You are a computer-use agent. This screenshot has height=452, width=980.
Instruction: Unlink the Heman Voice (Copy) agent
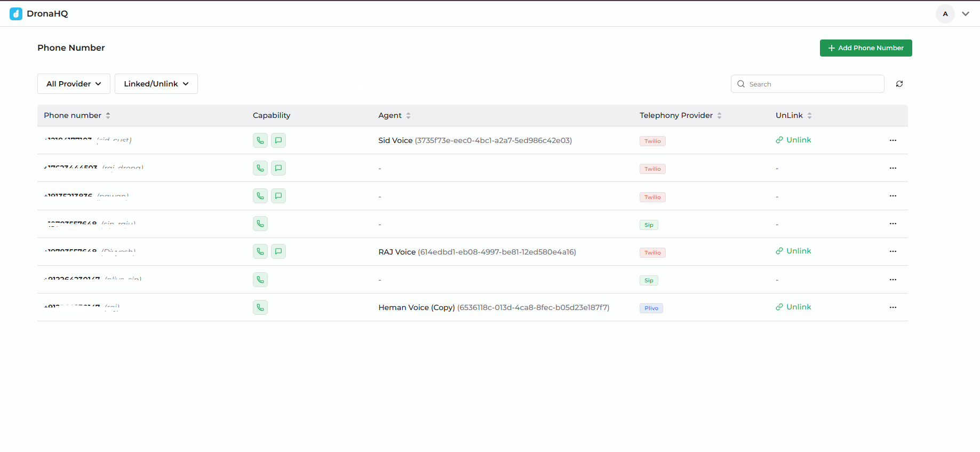click(x=793, y=307)
